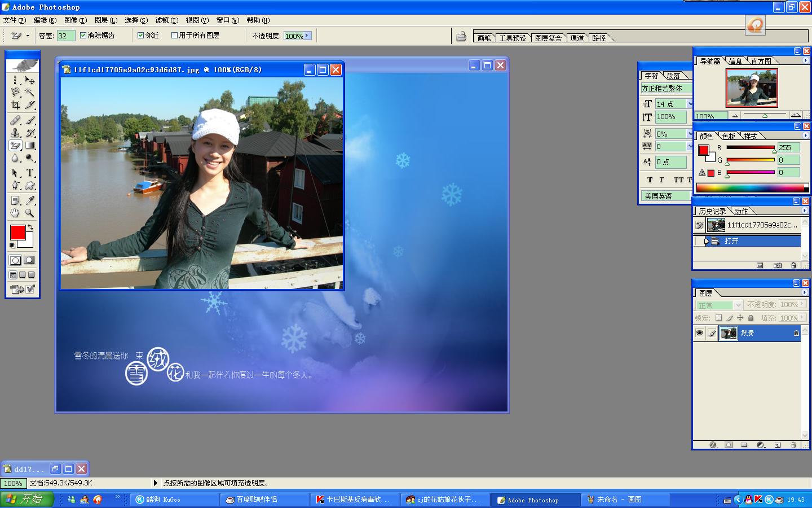Image resolution: width=812 pixels, height=508 pixels.
Task: Open the tracking 0 dropdown arrow
Action: click(x=690, y=146)
